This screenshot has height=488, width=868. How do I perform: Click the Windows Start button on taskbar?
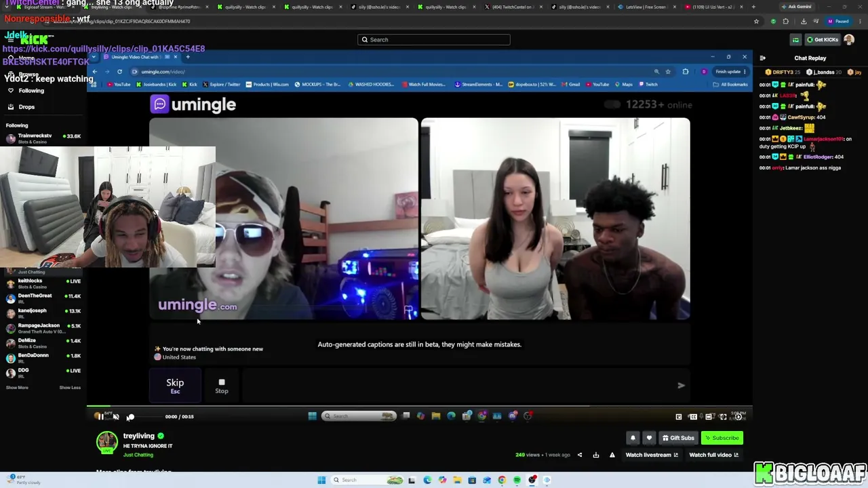click(x=321, y=480)
